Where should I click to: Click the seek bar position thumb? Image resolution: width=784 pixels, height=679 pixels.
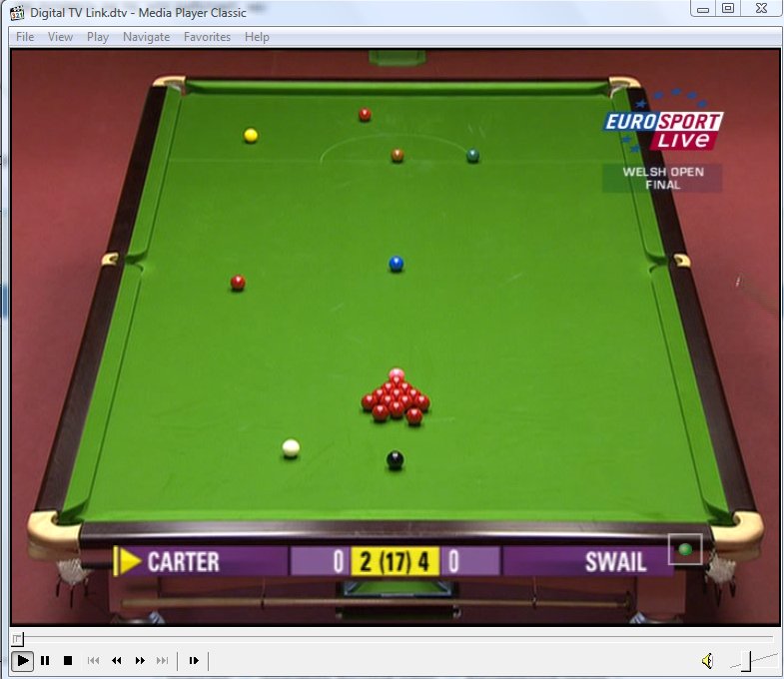18,638
